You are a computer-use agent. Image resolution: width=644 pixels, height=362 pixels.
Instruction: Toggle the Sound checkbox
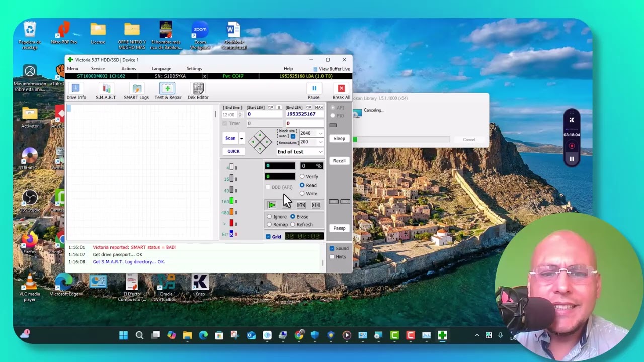(x=332, y=249)
